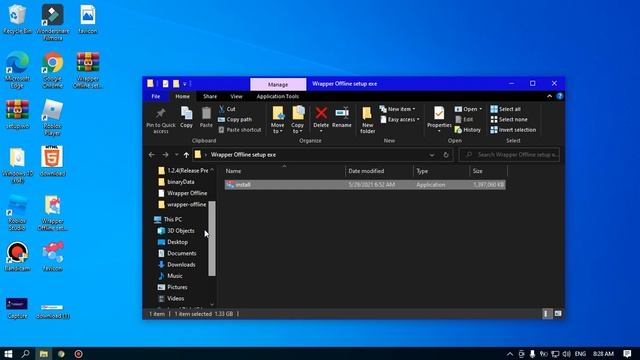Open the Windows Start menu
640x360 pixels.
(8, 353)
